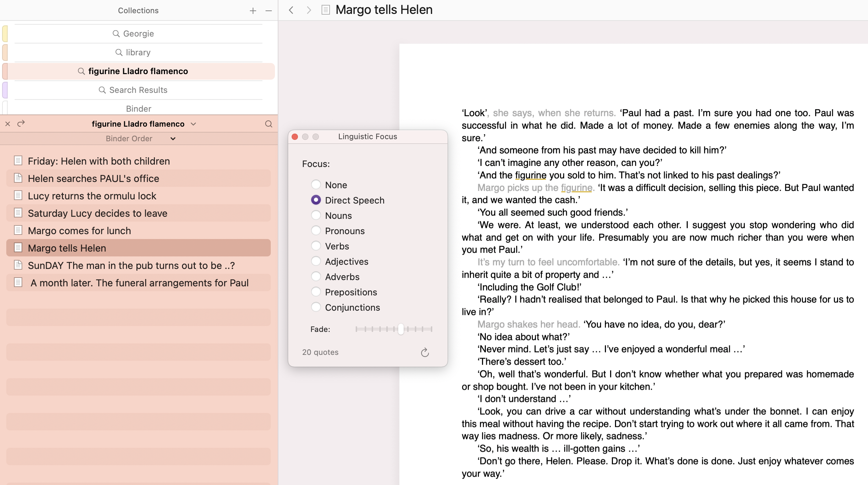Add a new collection with plus icon

tap(253, 11)
